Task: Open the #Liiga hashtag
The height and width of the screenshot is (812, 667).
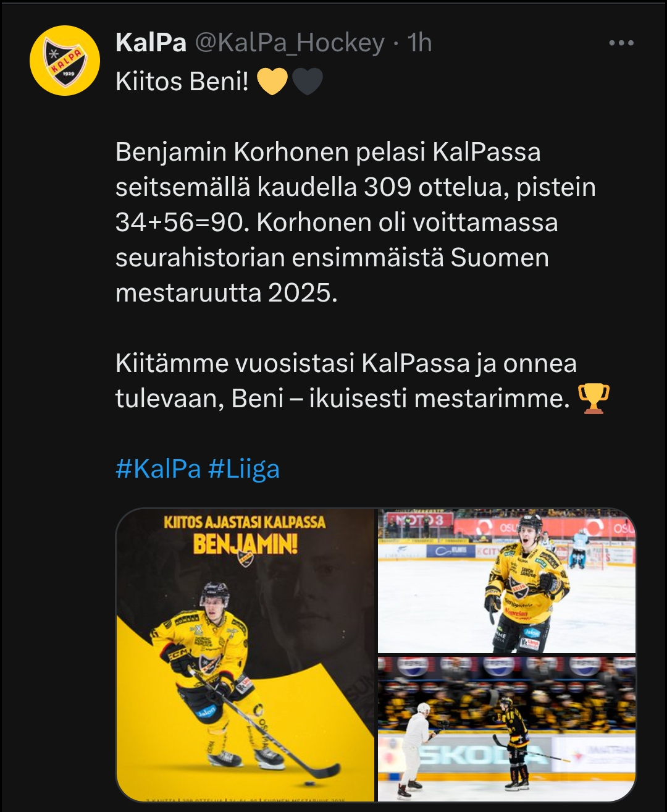Action: (244, 469)
